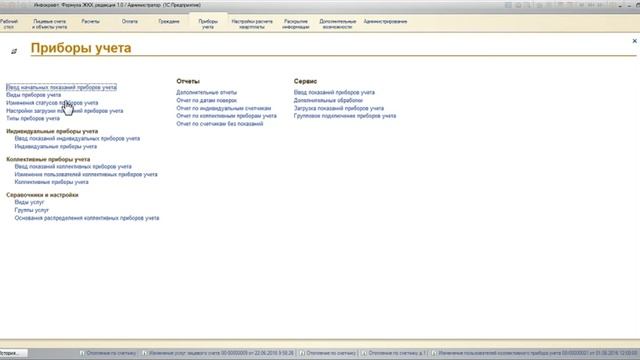Open Настройки расчета квартплаты section
Viewport: 640px width, 360px height.
coord(252,24)
